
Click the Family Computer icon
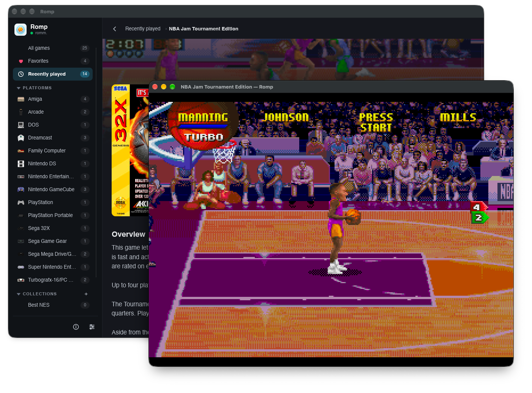pyautogui.click(x=21, y=151)
